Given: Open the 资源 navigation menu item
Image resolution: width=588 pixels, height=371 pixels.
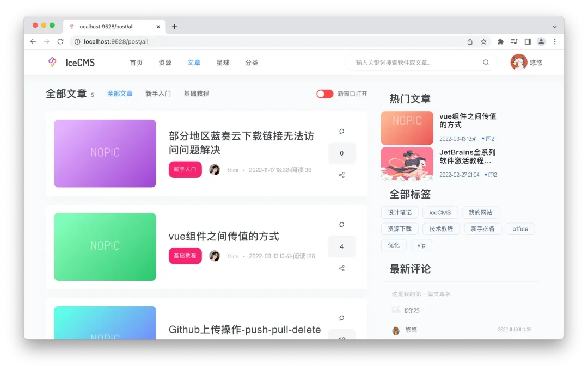Looking at the screenshot, I should coord(164,62).
